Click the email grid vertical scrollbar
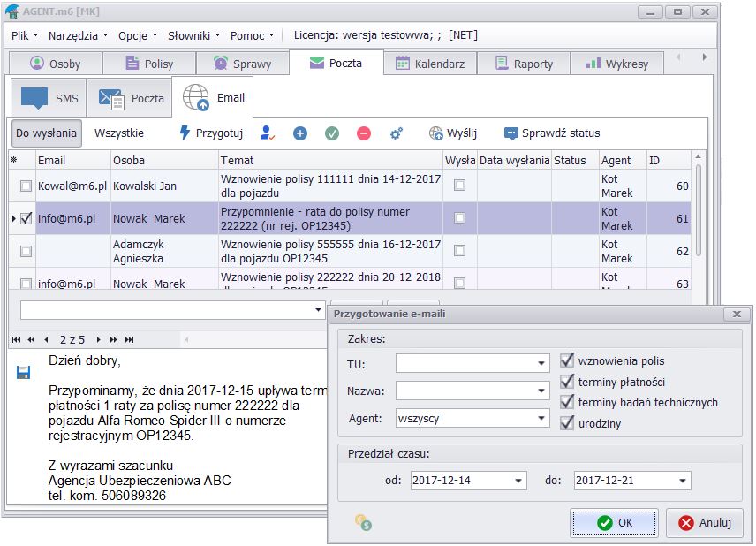This screenshot has width=756, height=546. [x=698, y=209]
